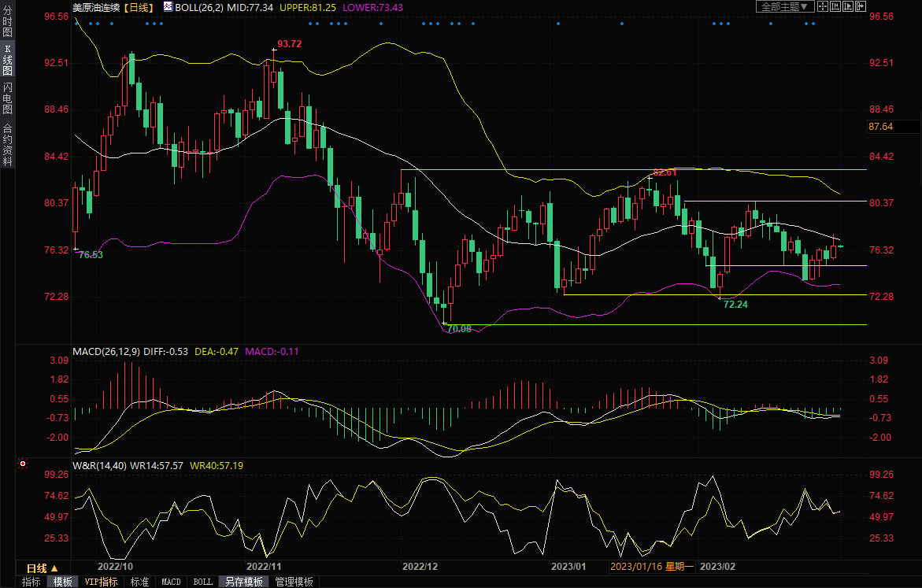Apply the BOLL template
The height and width of the screenshot is (588, 922).
pyautogui.click(x=202, y=582)
